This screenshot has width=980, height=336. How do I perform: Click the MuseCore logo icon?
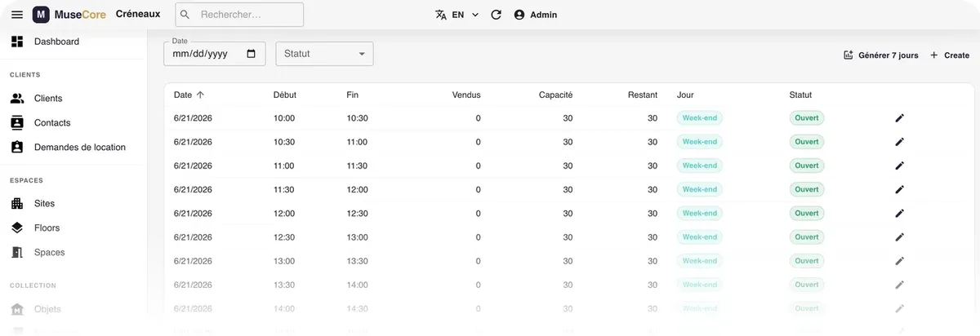(x=40, y=15)
